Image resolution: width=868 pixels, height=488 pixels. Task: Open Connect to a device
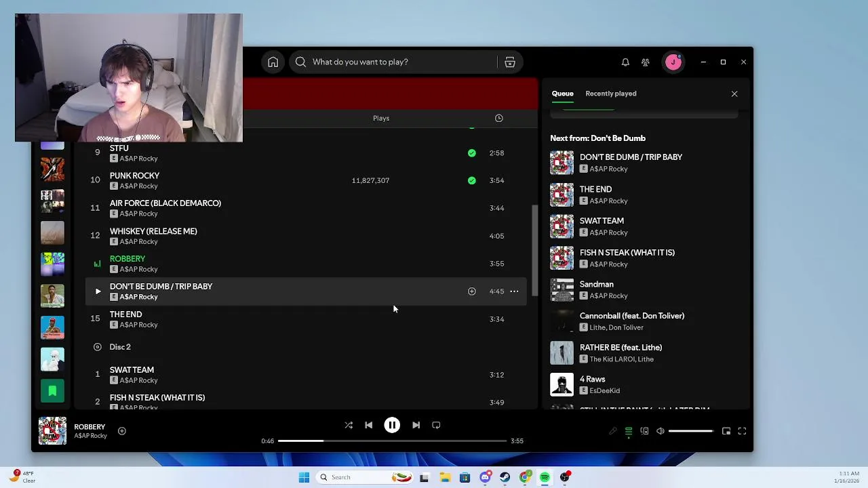pos(644,431)
